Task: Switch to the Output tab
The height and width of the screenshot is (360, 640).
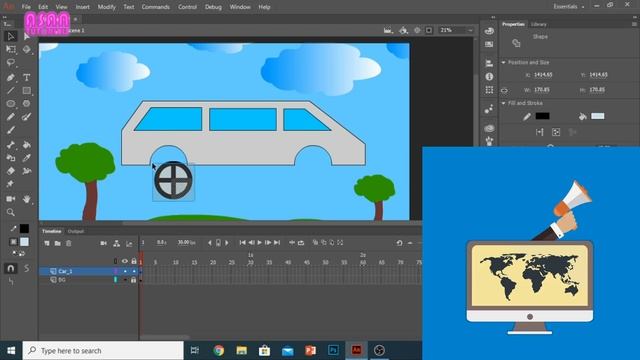Action: click(x=76, y=231)
